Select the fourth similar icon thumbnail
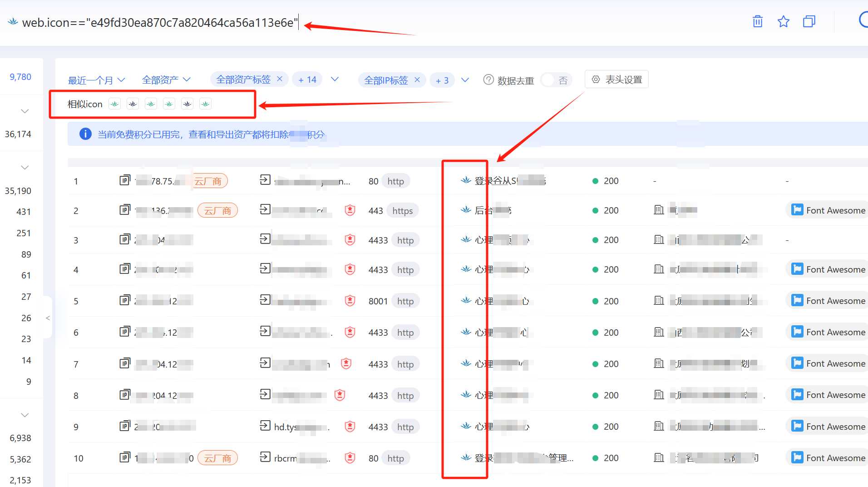The height and width of the screenshot is (487, 868). pos(169,104)
